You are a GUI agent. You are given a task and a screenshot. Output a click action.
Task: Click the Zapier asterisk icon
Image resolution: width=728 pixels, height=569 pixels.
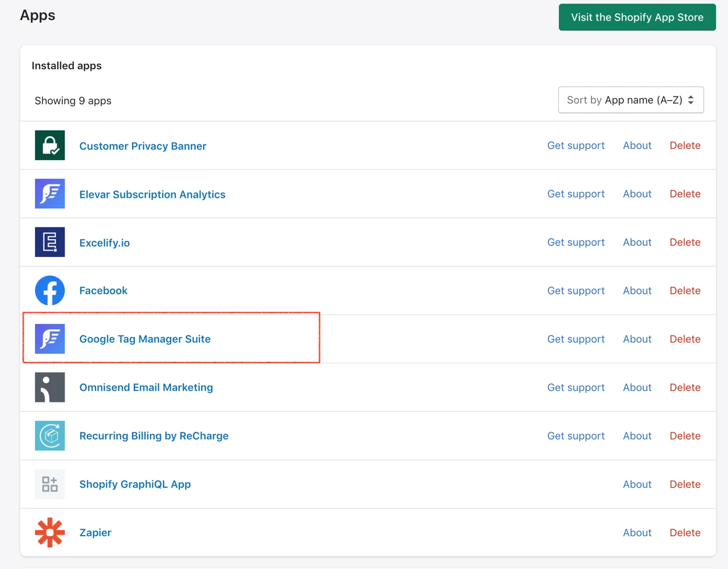[50, 533]
